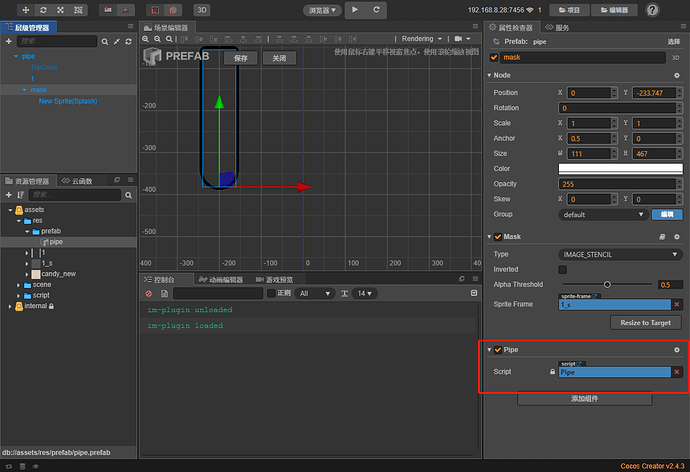Select the Scale transform tool
690x472 pixels.
[61, 10]
